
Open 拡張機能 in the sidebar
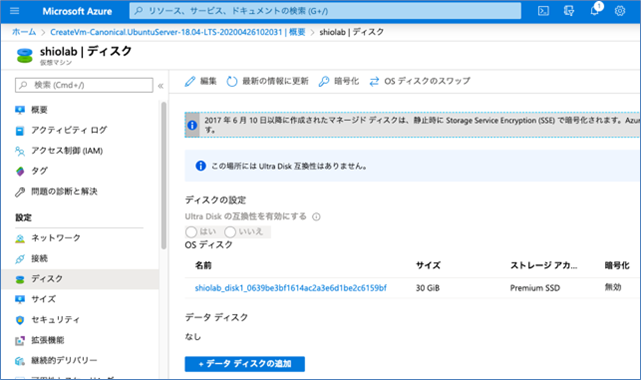click(47, 340)
